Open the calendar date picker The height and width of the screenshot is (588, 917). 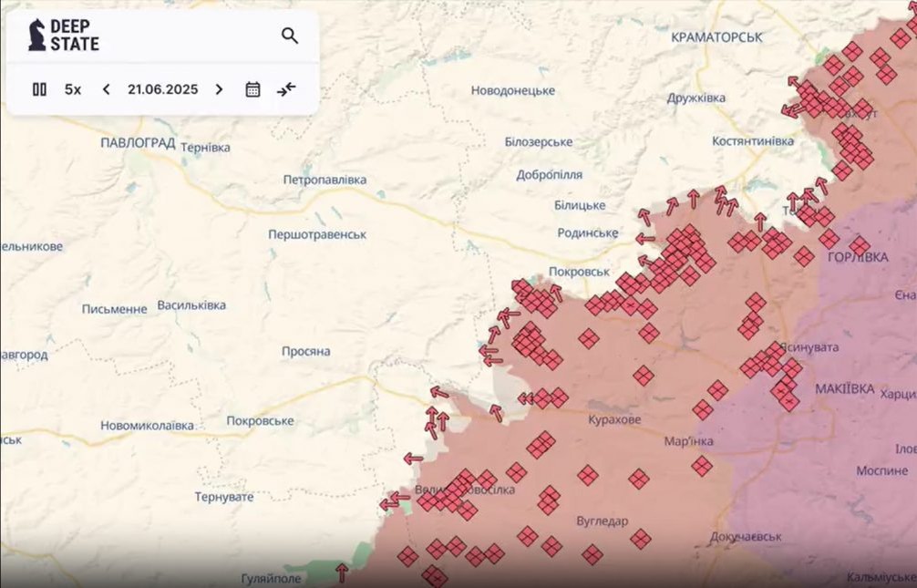(x=252, y=89)
